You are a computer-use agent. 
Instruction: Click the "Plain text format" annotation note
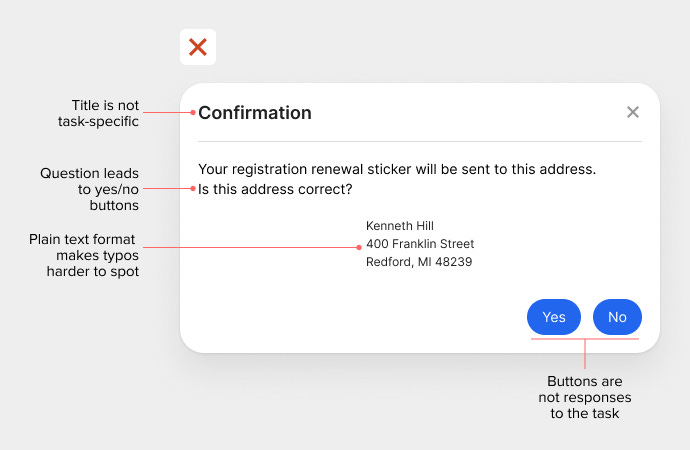[x=85, y=255]
